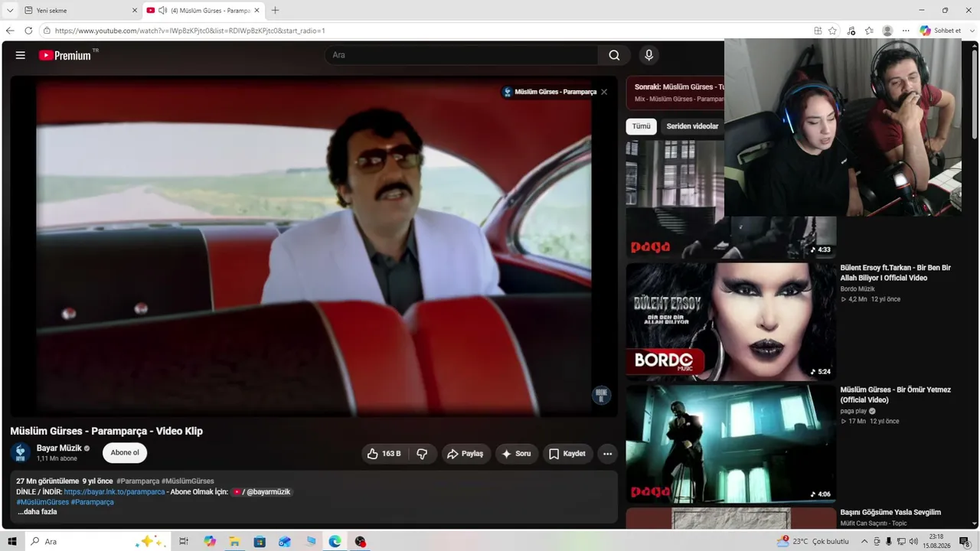The height and width of the screenshot is (551, 980).
Task: Play the Bülent Ersoy ft. Tarkan thumbnail
Action: coord(730,321)
